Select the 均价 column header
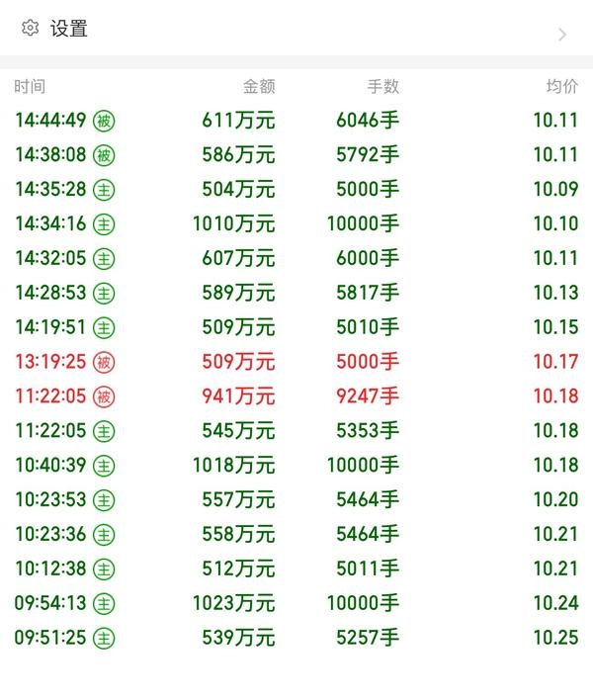The height and width of the screenshot is (700, 593). click(x=562, y=87)
